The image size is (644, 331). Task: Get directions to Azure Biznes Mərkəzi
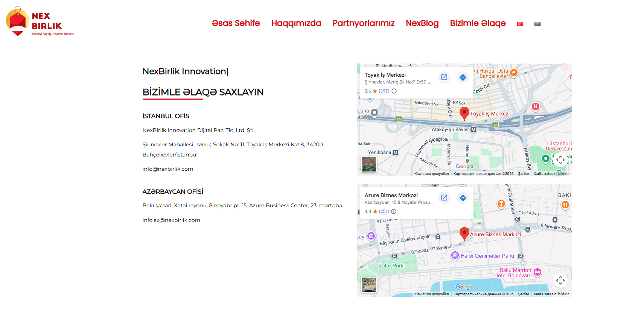(x=463, y=197)
